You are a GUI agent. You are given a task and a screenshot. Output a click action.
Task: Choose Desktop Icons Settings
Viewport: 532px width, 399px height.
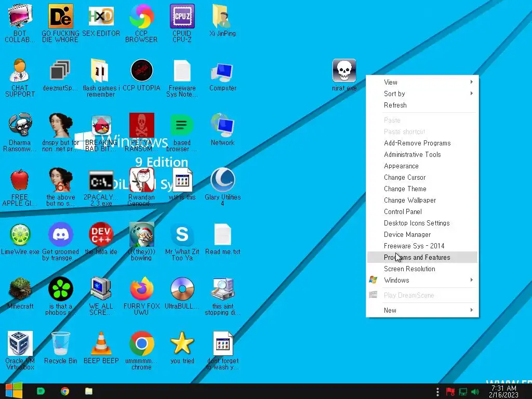point(422,223)
